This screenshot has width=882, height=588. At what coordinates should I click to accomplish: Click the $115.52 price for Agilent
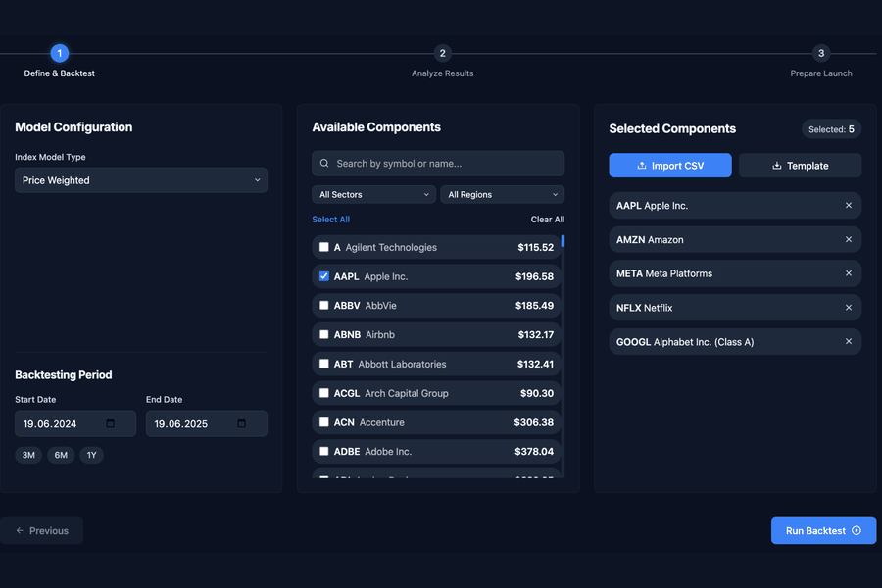[x=535, y=247]
